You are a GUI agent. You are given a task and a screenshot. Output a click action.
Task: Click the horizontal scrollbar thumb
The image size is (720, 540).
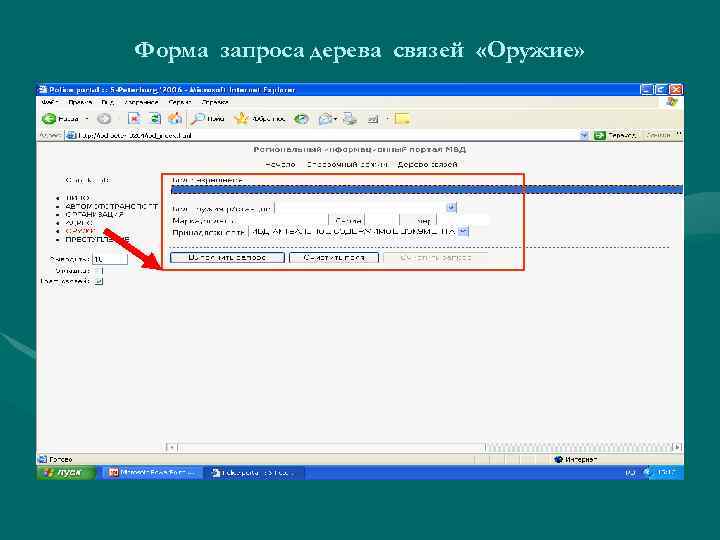coord(331,447)
